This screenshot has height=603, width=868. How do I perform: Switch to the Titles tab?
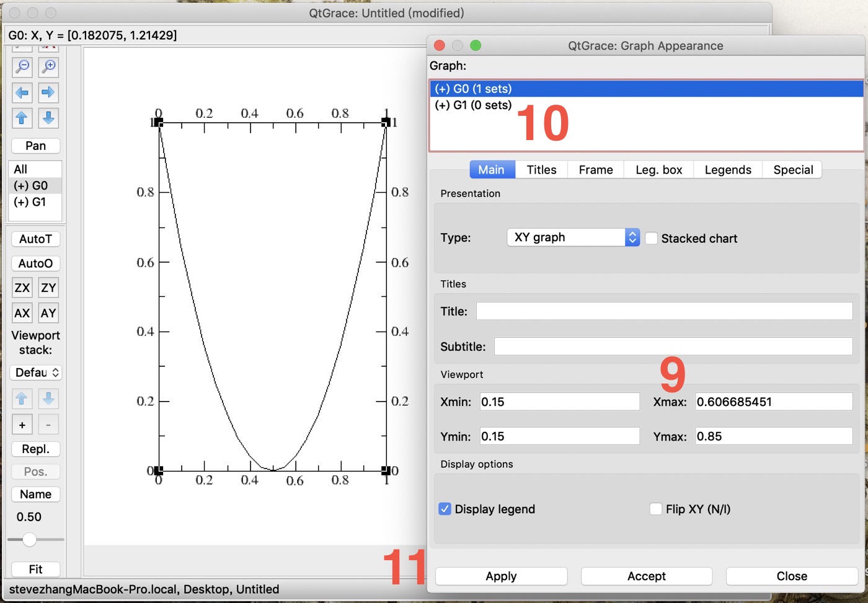[541, 170]
